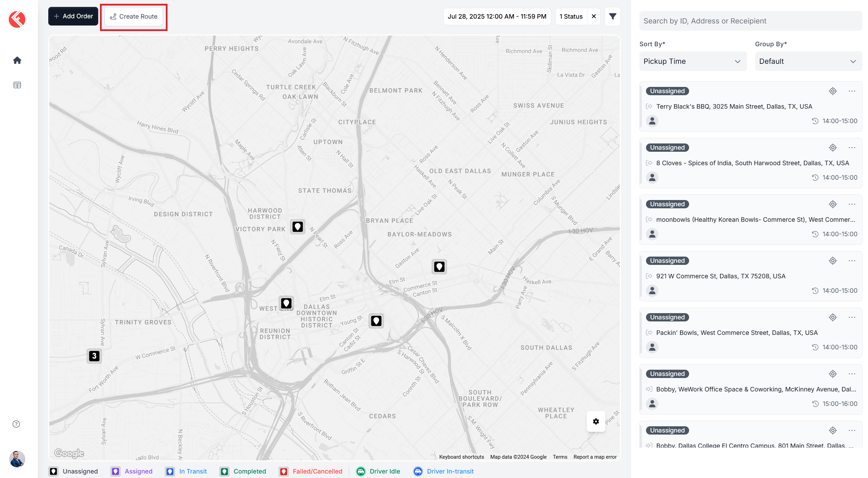The height and width of the screenshot is (478, 868).
Task: Open the date range picker
Action: pyautogui.click(x=497, y=16)
